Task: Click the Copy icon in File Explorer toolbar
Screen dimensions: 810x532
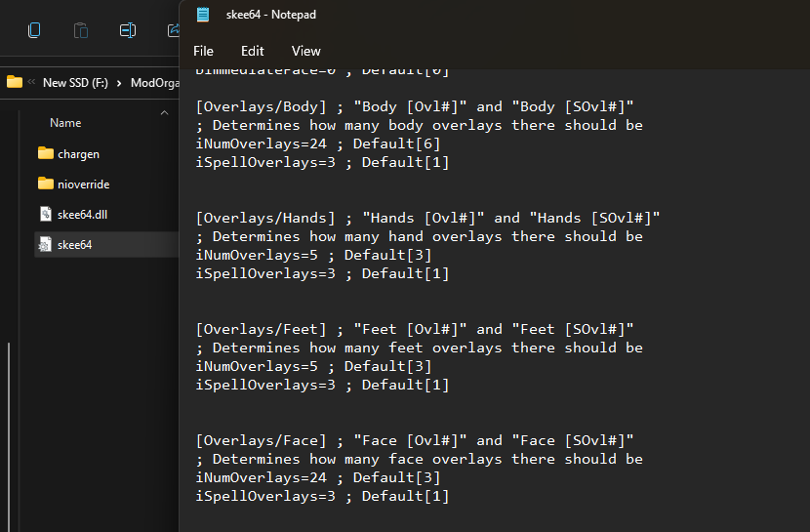Action: click(34, 30)
